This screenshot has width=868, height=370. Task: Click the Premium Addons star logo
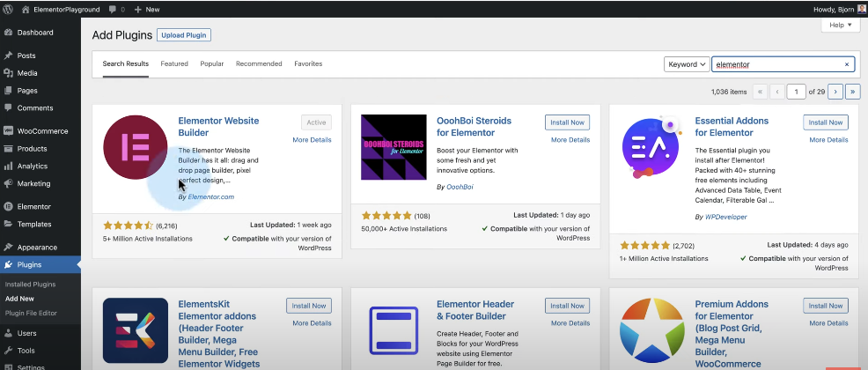coord(652,330)
